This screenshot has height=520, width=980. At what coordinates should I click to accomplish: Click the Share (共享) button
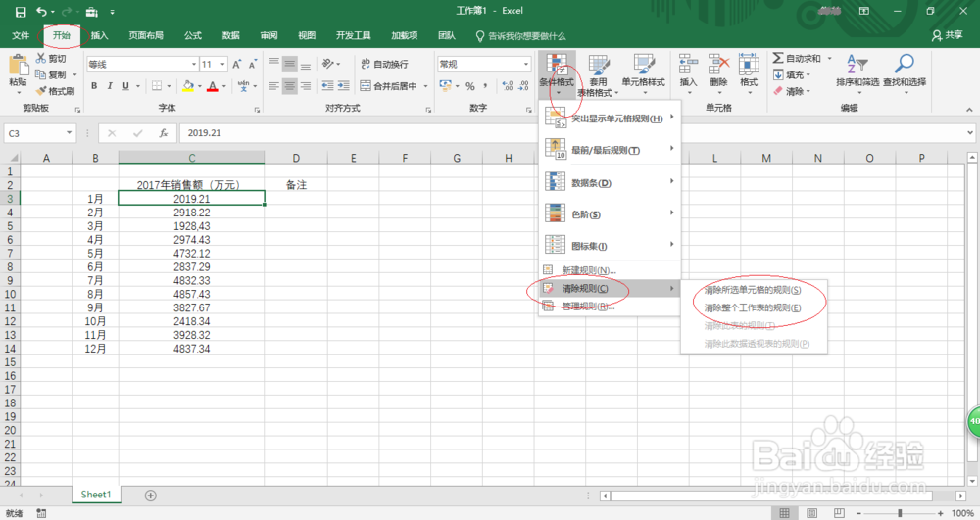947,35
